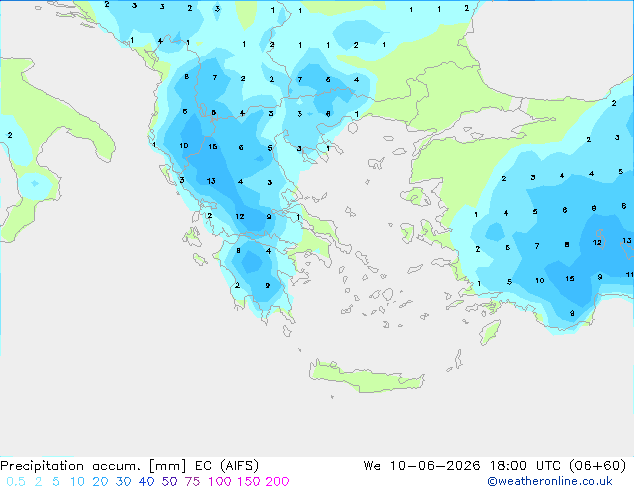Select the 20 mm legend value
The image size is (634, 490).
pyautogui.click(x=100, y=482)
